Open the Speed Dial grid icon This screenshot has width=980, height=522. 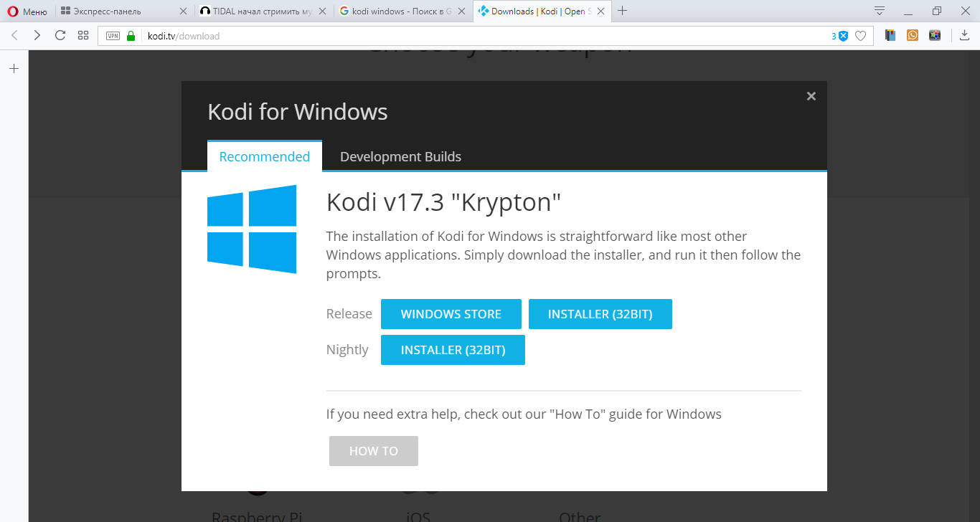[x=83, y=35]
